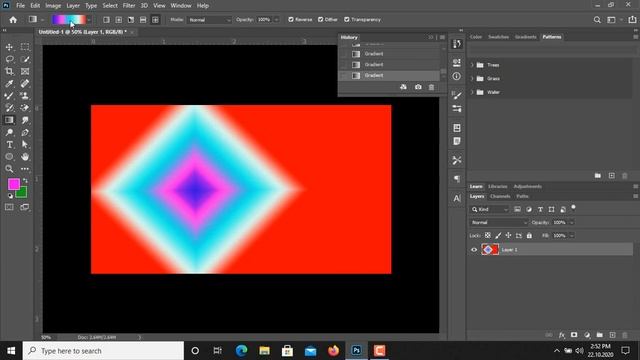Toggle lock transparent pixels
The height and width of the screenshot is (360, 640).
click(487, 236)
